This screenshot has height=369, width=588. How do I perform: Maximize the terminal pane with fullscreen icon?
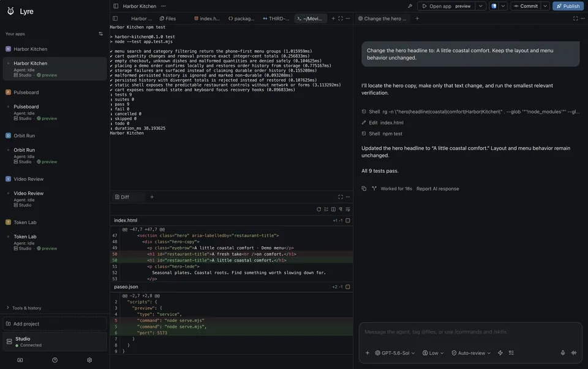(341, 18)
